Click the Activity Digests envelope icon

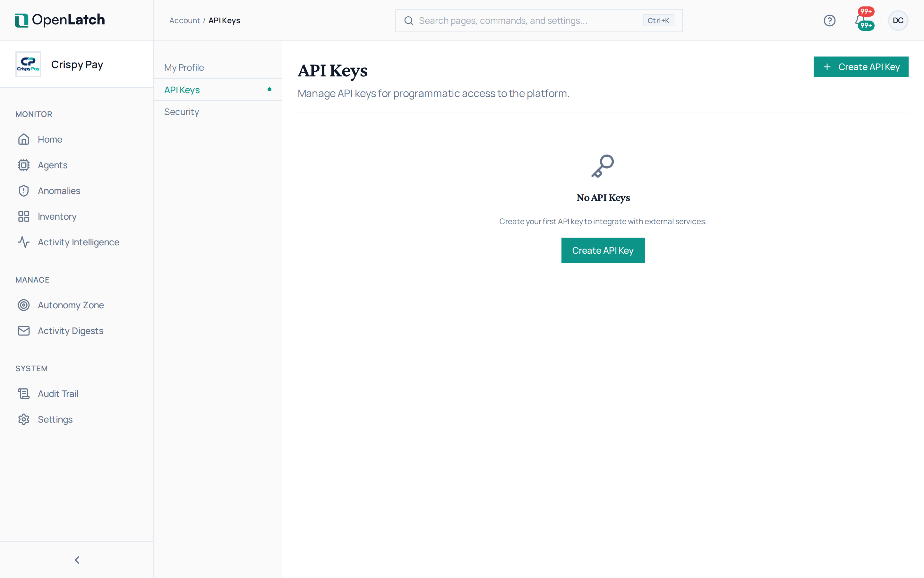click(x=24, y=330)
